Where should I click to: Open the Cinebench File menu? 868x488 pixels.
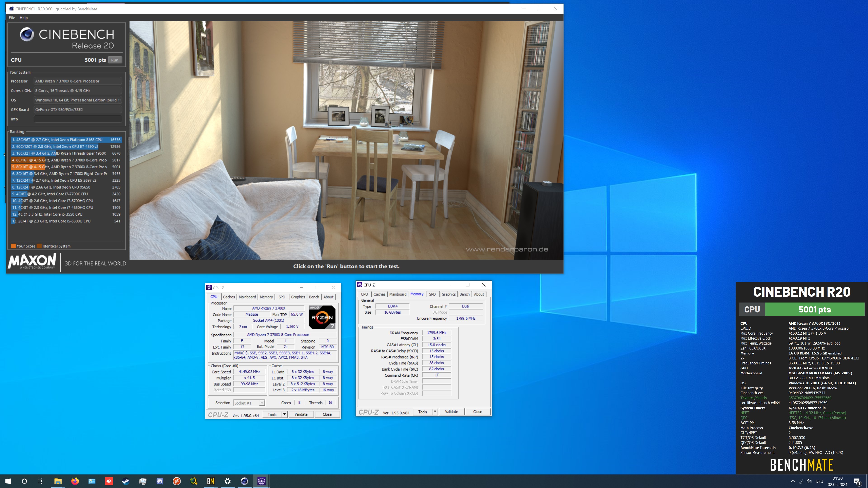pos(12,18)
